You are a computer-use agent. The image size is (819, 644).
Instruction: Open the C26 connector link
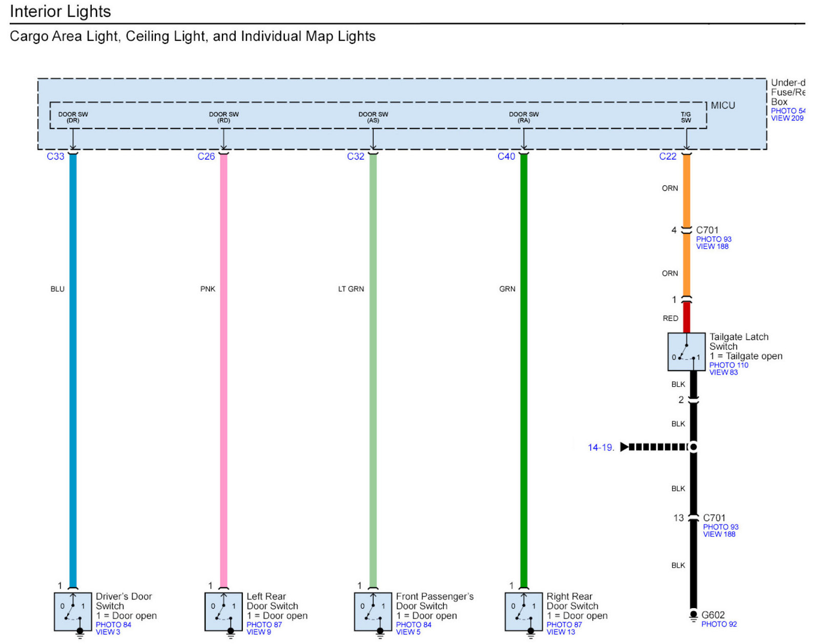click(x=206, y=157)
